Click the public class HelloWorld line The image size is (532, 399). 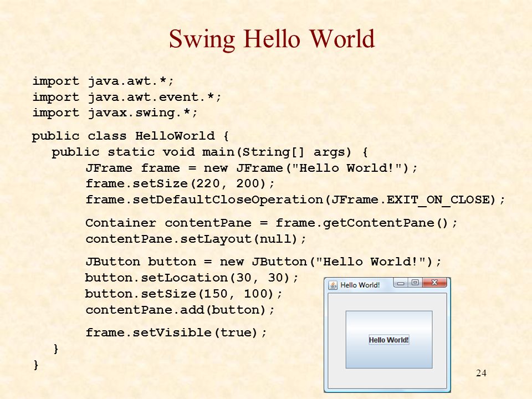(131, 136)
